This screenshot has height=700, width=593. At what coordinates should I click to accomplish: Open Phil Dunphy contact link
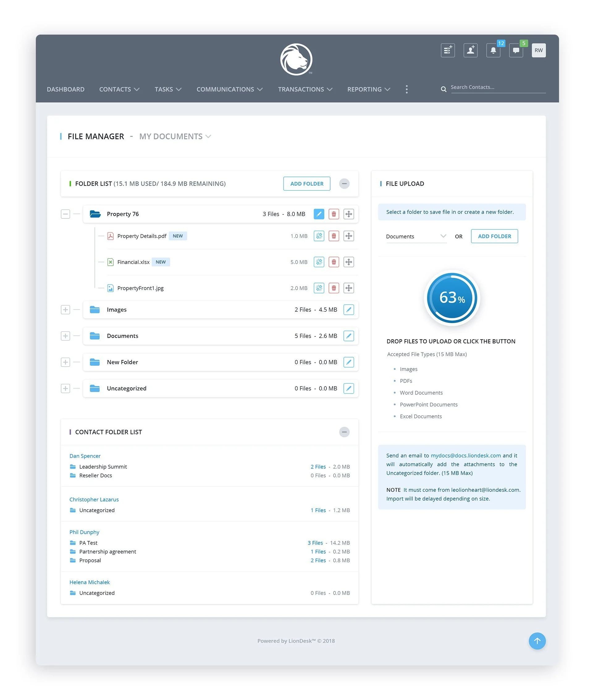(84, 532)
